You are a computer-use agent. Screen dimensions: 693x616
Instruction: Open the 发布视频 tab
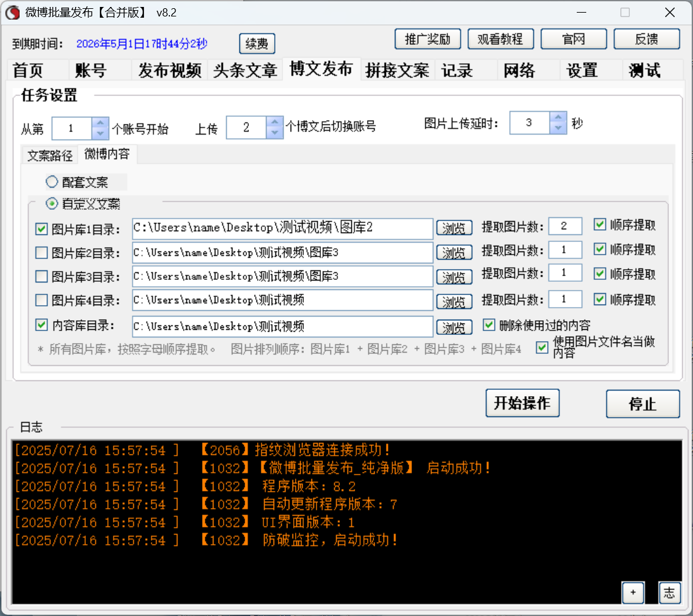[x=170, y=70]
